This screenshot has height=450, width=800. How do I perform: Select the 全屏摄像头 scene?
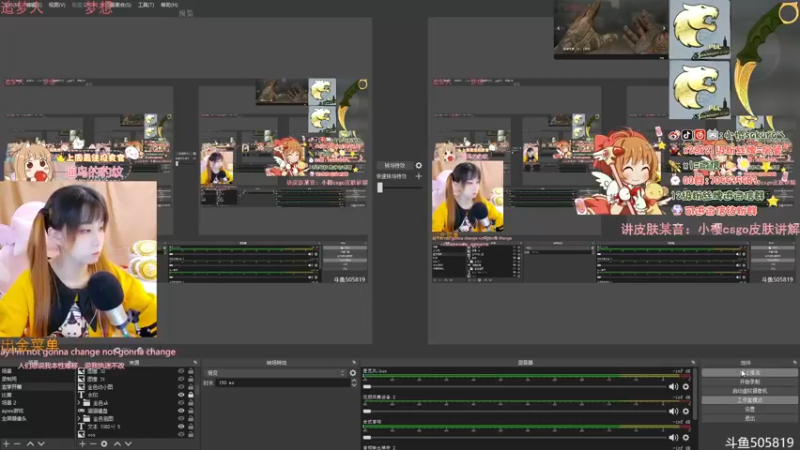click(37, 419)
